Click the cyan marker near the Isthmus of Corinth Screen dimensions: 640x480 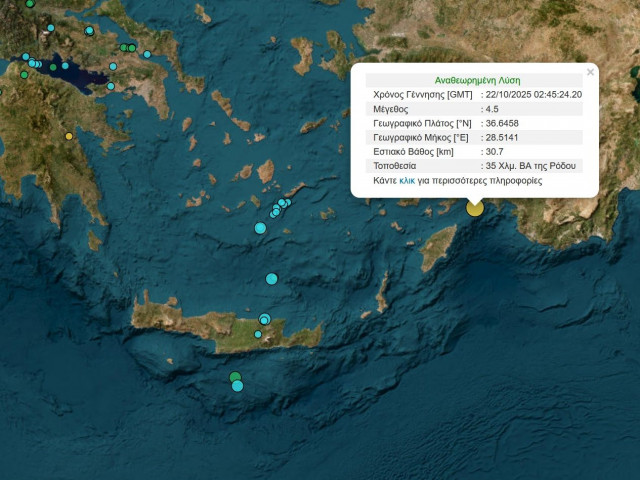click(x=110, y=86)
